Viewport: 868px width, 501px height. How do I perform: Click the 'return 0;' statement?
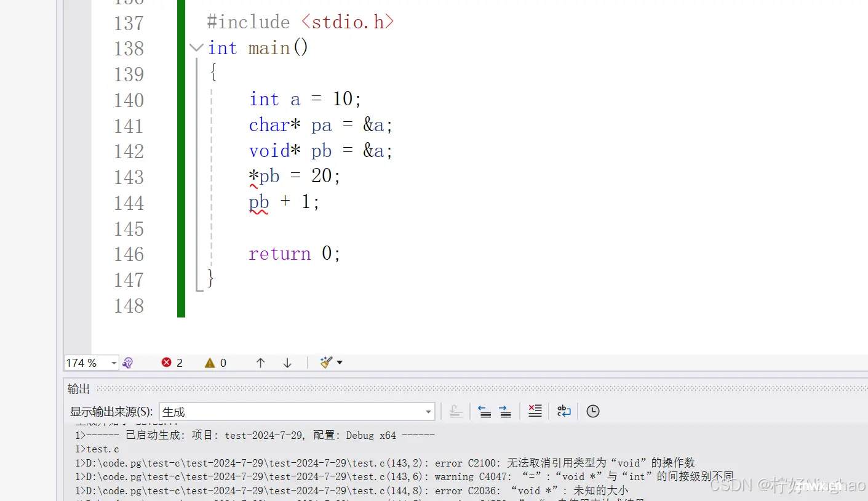pos(295,254)
